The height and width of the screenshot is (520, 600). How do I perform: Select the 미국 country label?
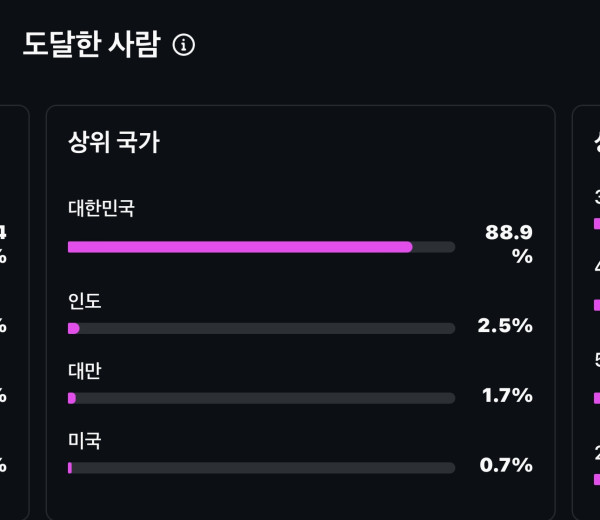click(x=85, y=440)
